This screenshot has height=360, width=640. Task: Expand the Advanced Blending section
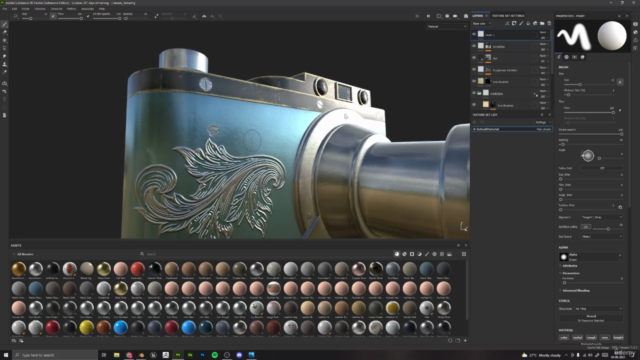tap(575, 291)
